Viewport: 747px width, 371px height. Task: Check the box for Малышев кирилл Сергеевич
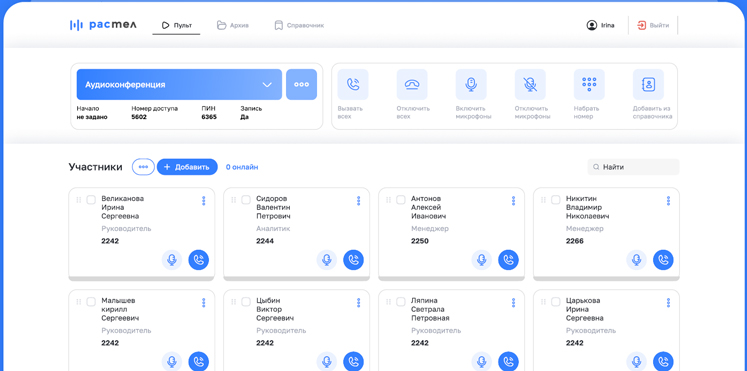click(x=91, y=301)
